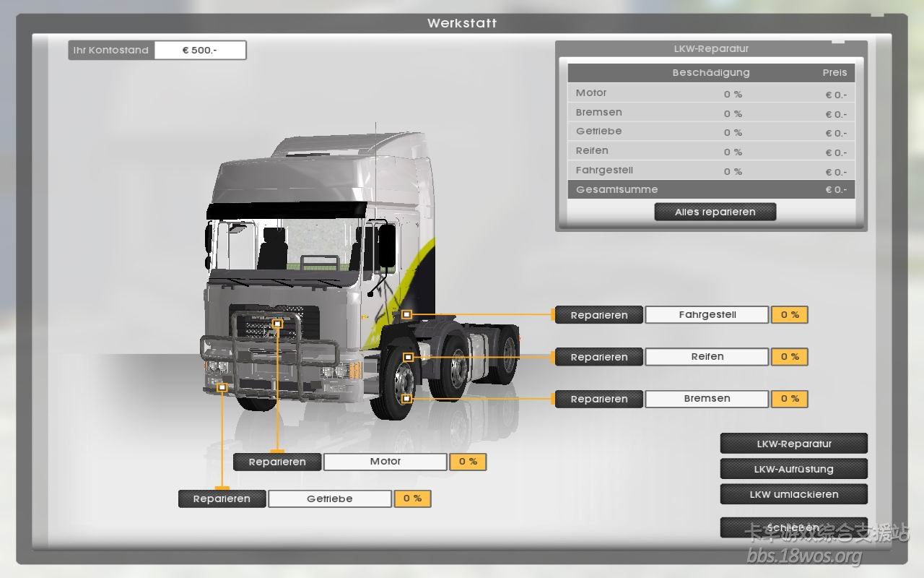Click the Bremsen hotspot marker at wheel bottom
The width and height of the screenshot is (924, 578).
coord(406,398)
